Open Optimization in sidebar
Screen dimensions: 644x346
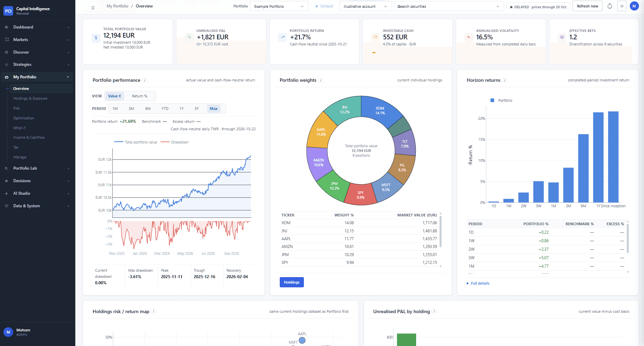coord(24,118)
